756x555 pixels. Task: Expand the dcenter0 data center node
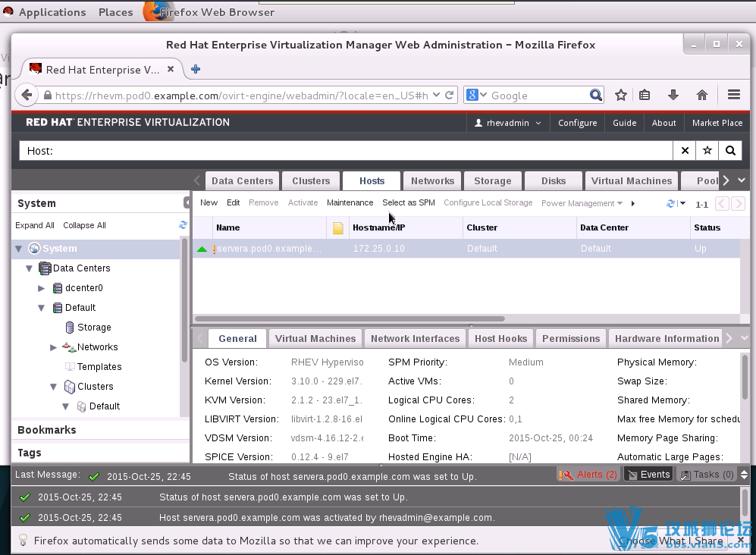[x=42, y=288]
